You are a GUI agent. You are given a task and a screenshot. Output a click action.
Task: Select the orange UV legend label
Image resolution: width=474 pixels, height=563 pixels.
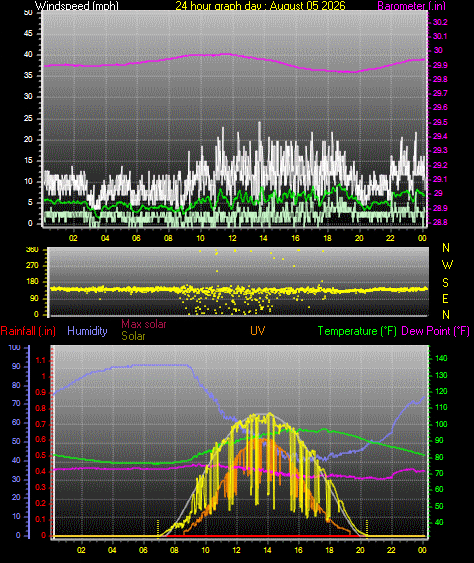point(258,331)
